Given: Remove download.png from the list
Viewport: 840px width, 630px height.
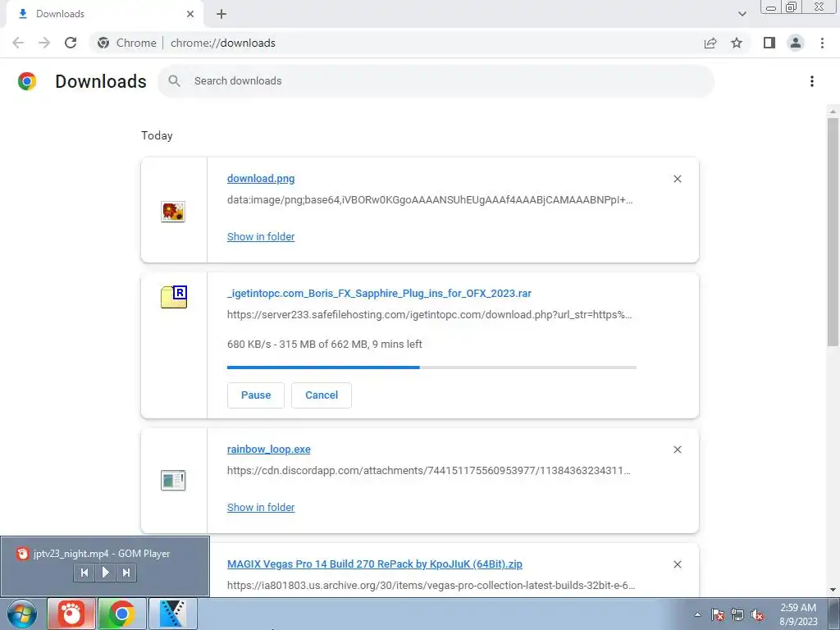Looking at the screenshot, I should click(677, 179).
